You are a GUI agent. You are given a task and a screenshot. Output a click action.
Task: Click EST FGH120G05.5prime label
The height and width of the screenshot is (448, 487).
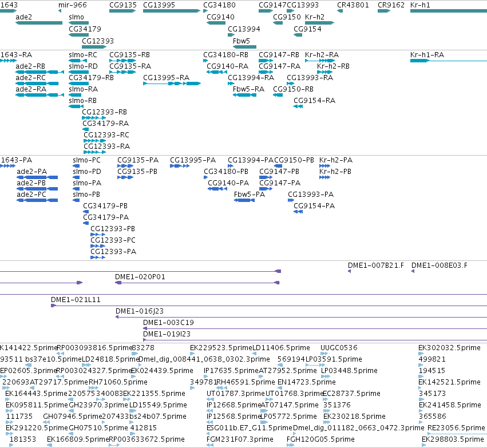(320, 439)
